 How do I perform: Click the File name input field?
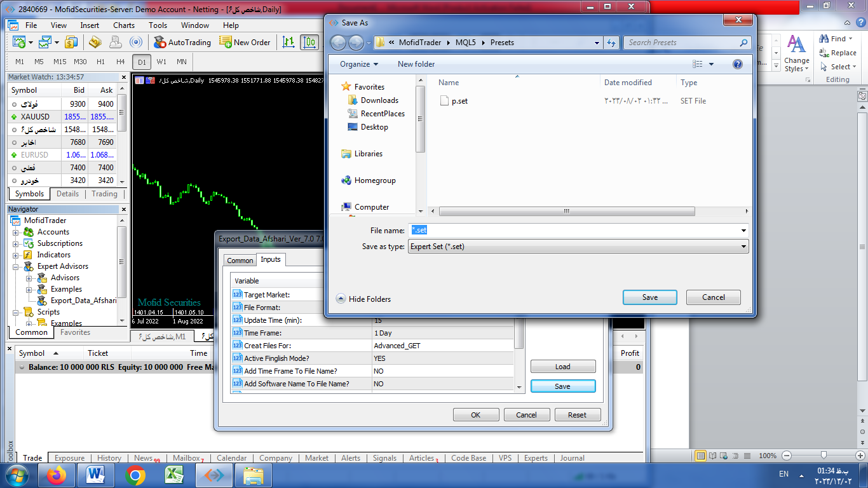click(x=573, y=230)
